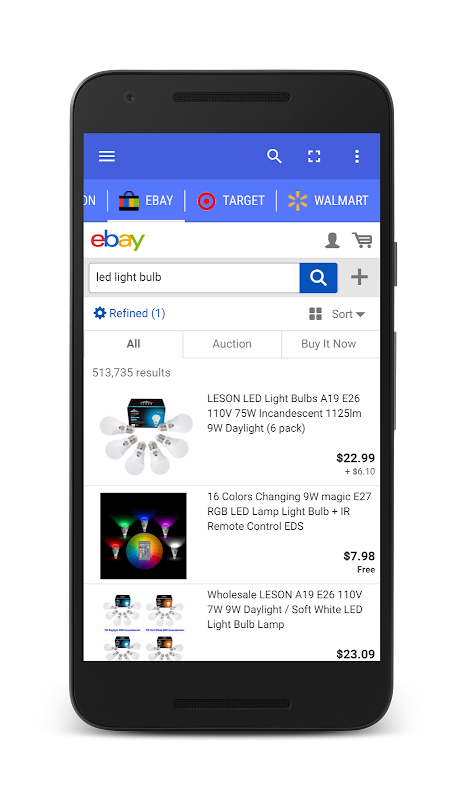Toggle fullscreen mode icon
The height and width of the screenshot is (800, 466).
point(314,156)
